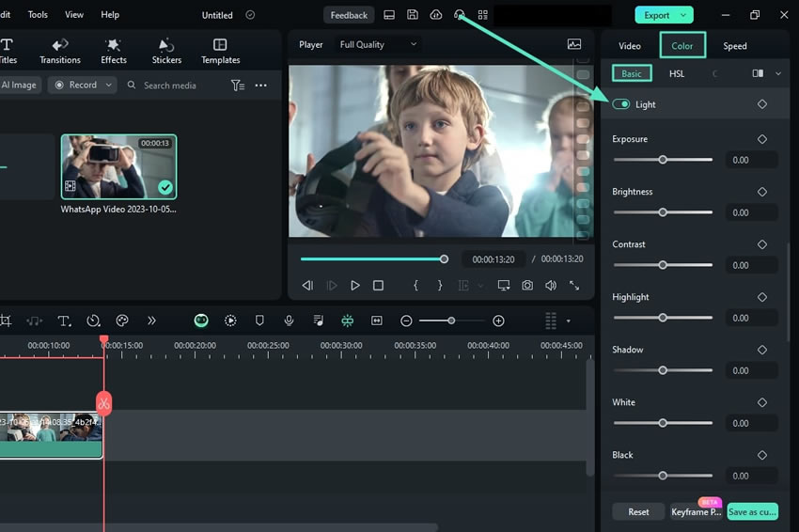Show more timeline tools with double chevron
This screenshot has width=799, height=532.
[x=151, y=321]
